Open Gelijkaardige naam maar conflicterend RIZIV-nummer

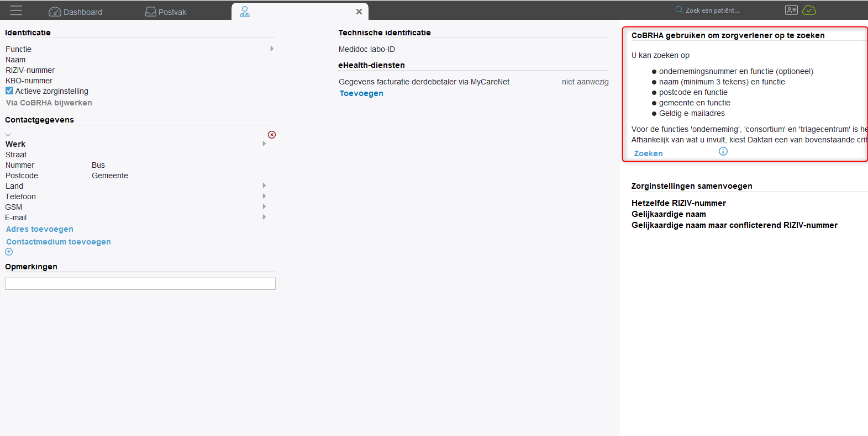pyautogui.click(x=734, y=225)
